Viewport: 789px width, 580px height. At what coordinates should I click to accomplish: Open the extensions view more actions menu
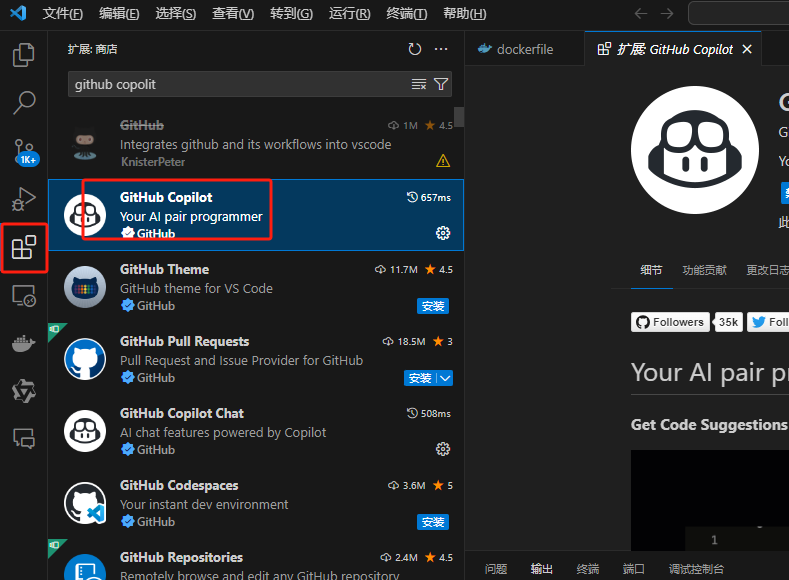tap(441, 49)
